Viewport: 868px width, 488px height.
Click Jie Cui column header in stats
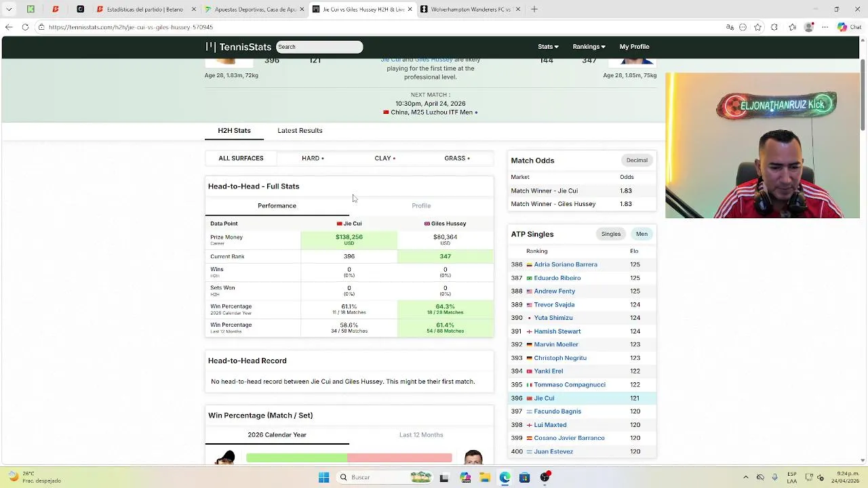click(349, 224)
